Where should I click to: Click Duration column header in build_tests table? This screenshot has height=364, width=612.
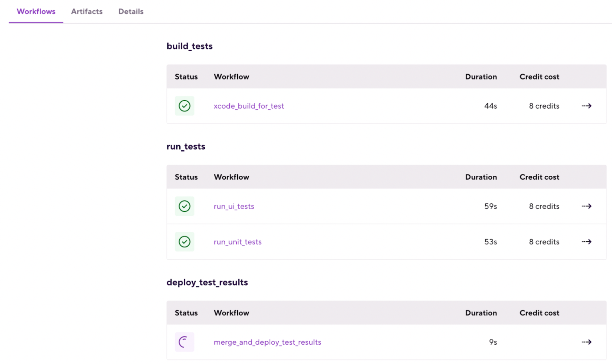pyautogui.click(x=481, y=77)
